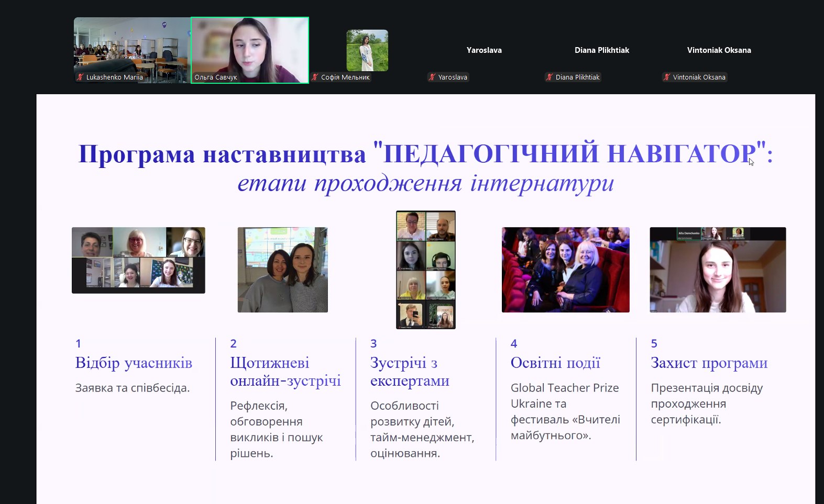Click the heading 'Зустрічі з експертами'

(x=410, y=372)
